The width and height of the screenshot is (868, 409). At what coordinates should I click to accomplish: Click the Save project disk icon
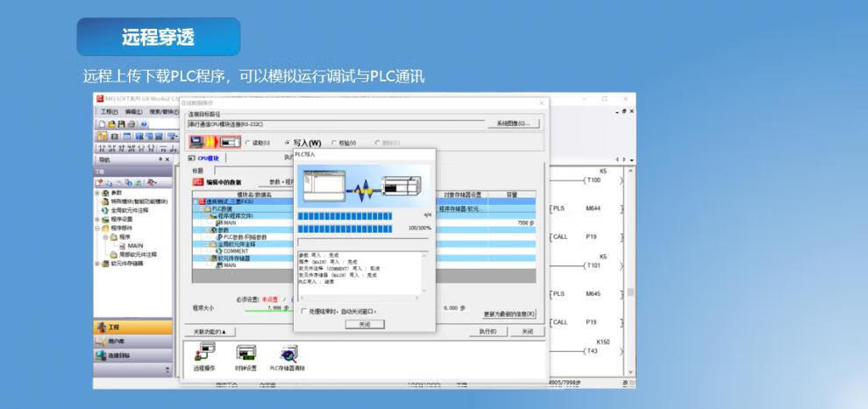click(120, 124)
